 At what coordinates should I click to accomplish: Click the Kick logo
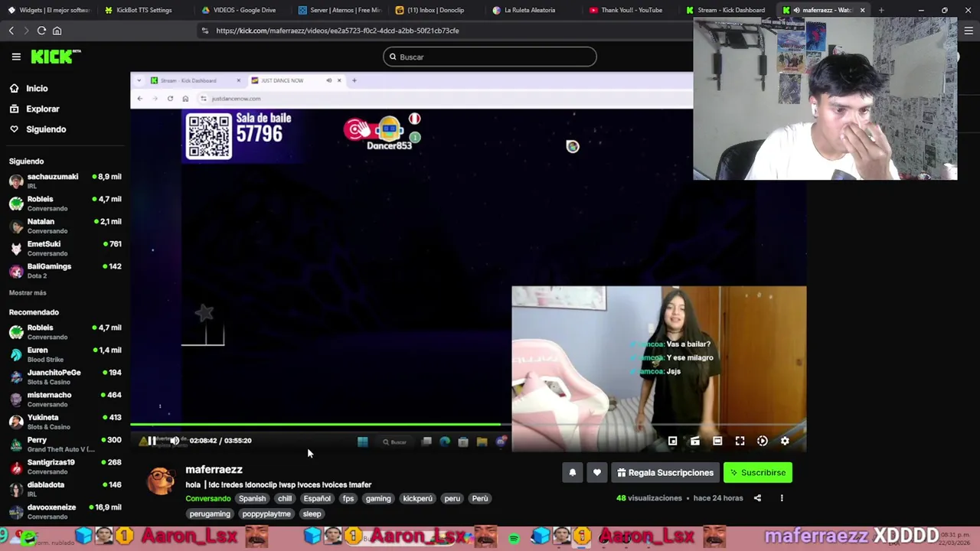(55, 57)
